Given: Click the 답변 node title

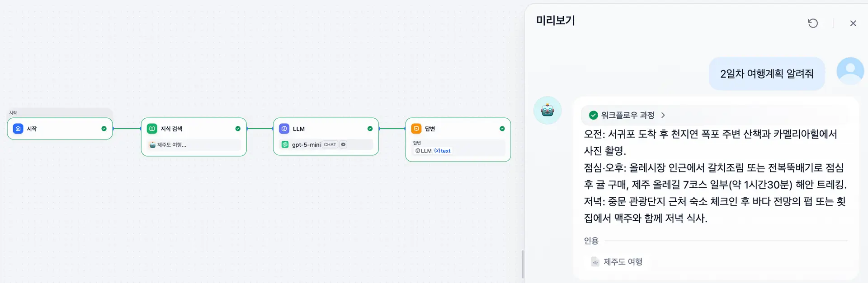Looking at the screenshot, I should coord(430,129).
